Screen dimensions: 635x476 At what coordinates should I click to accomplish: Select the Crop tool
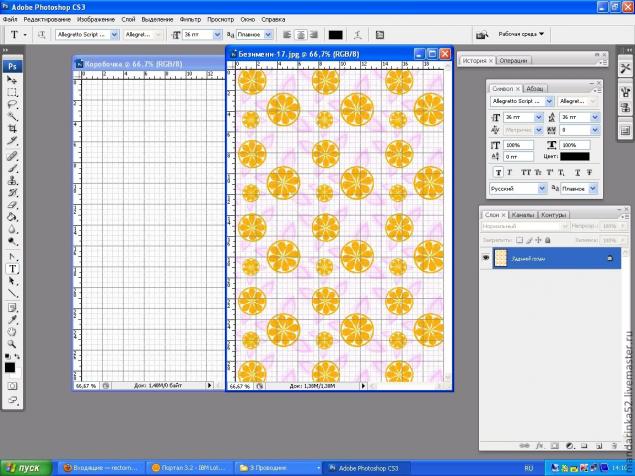point(13,128)
